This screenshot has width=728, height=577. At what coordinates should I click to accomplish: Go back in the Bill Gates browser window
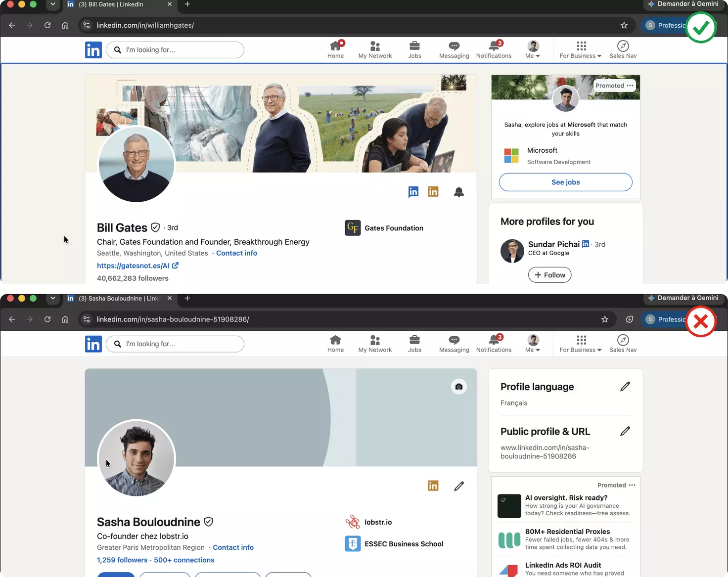tap(12, 25)
